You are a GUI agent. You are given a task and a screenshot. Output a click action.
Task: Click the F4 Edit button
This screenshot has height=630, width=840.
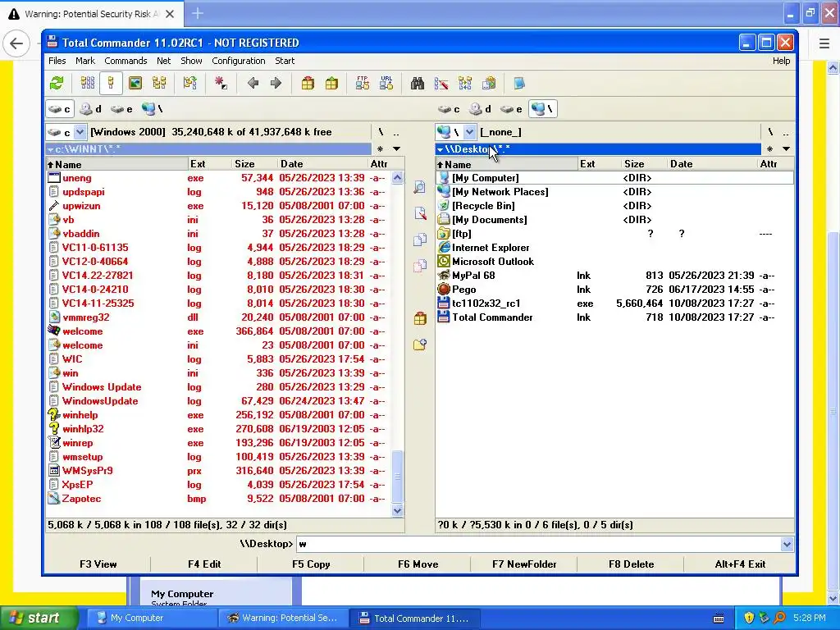(x=204, y=564)
